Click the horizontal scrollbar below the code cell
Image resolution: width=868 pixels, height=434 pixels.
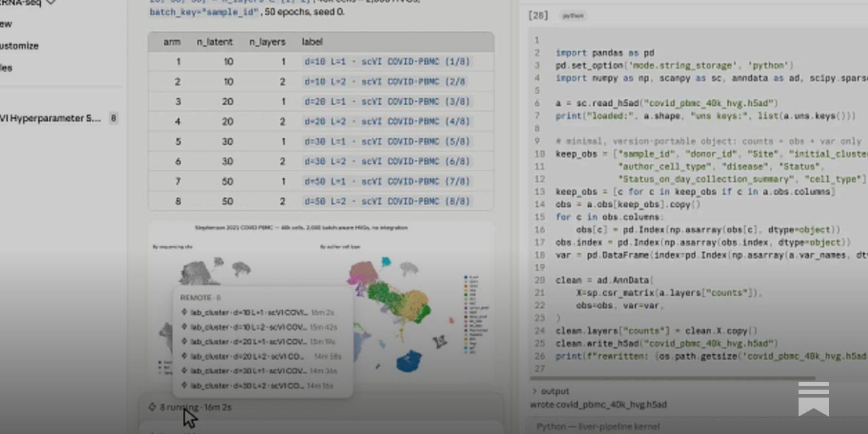point(673,378)
